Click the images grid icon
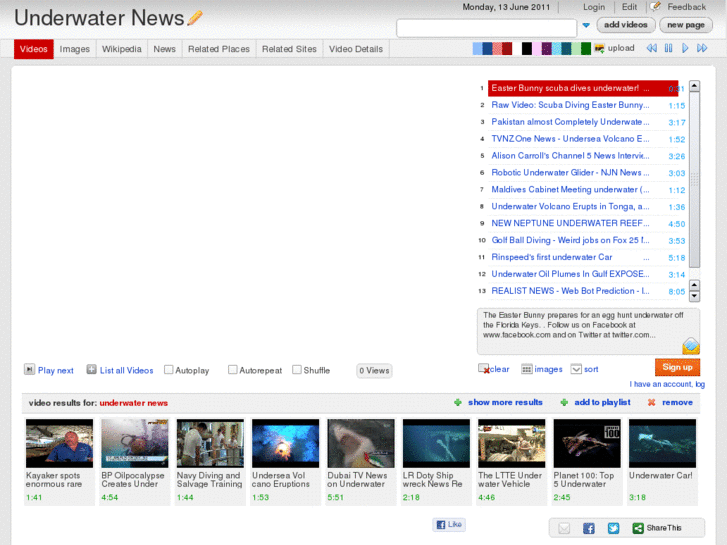 coord(527,369)
